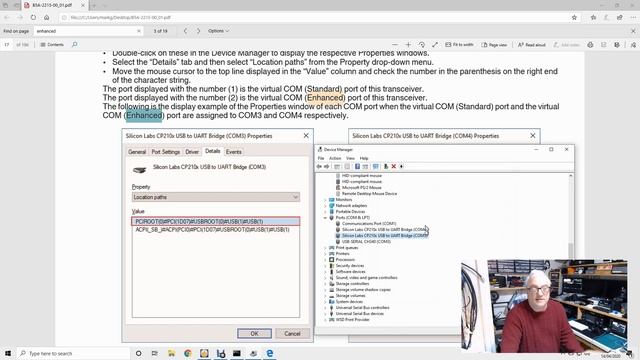
Task: Open File Explorer from taskbar
Action: point(171,353)
